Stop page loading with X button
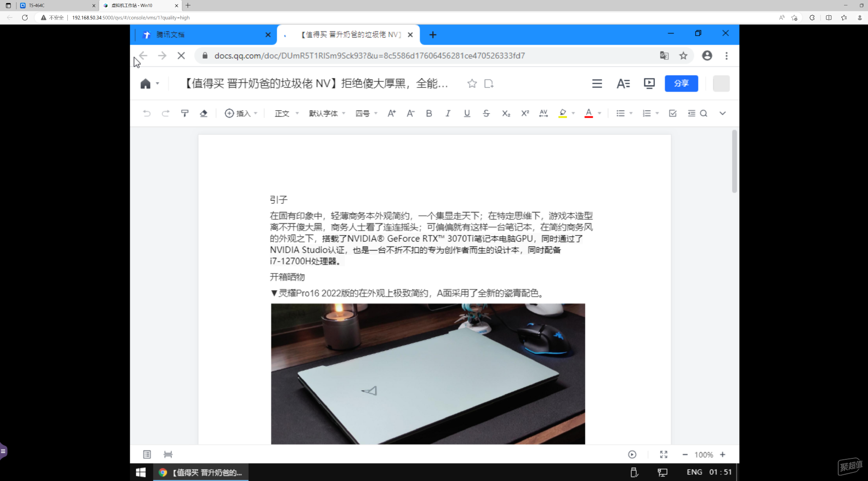The image size is (868, 481). pyautogui.click(x=181, y=56)
